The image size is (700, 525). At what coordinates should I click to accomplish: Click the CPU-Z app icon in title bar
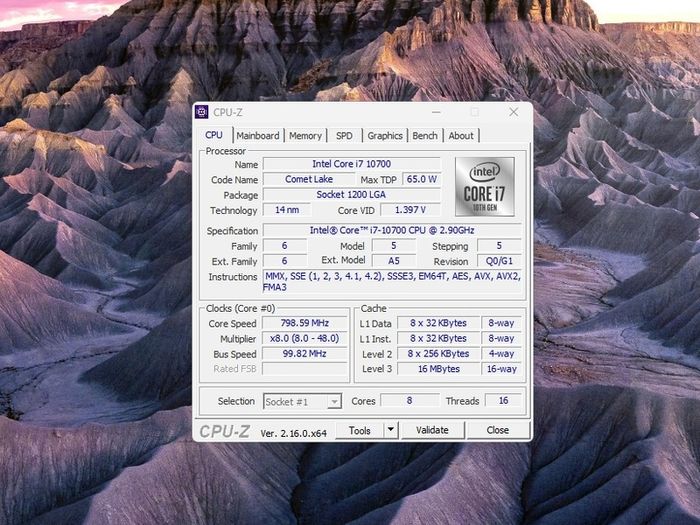click(x=202, y=112)
